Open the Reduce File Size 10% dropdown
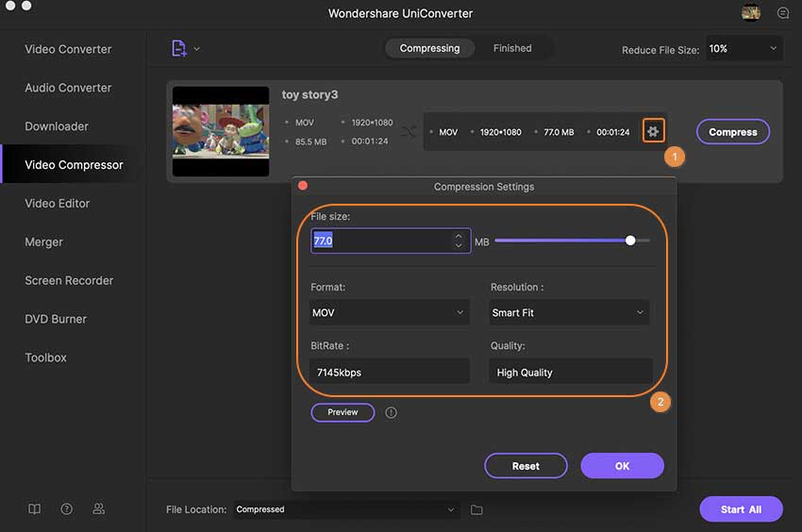This screenshot has height=532, width=802. click(744, 49)
